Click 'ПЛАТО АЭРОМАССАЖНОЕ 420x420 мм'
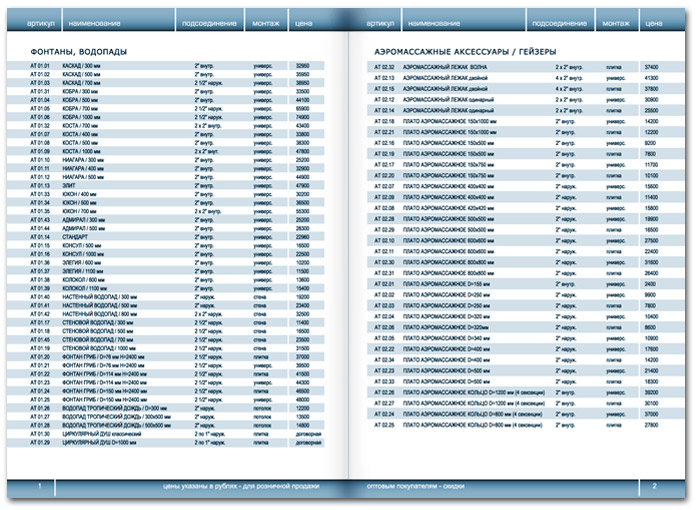Viewport: 700px width, 510px height. click(448, 208)
